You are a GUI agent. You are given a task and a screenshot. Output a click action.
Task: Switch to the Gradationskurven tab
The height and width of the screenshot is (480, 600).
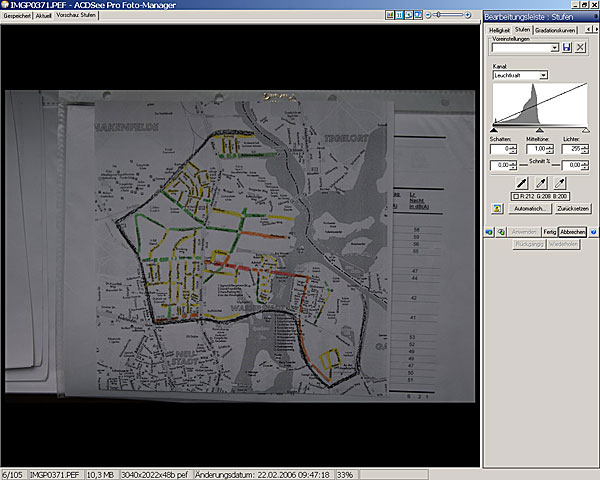pos(556,31)
